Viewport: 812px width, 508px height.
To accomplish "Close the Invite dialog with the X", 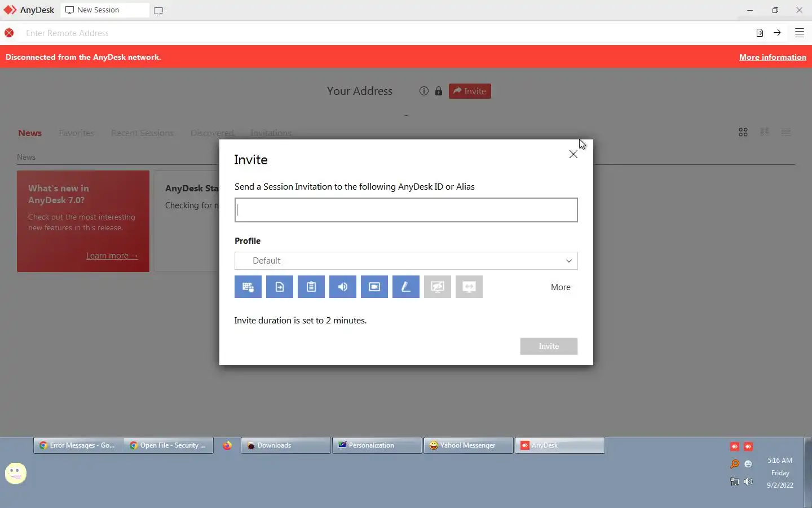I will point(573,154).
